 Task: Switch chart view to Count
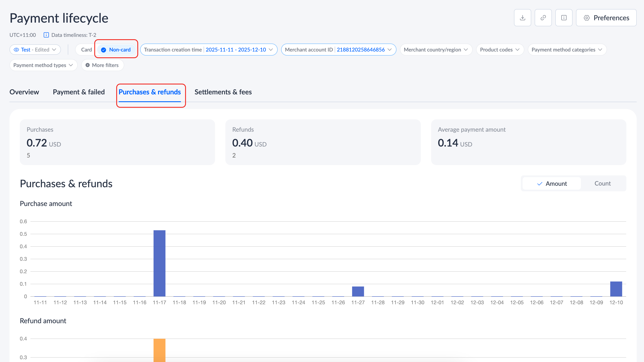click(602, 184)
